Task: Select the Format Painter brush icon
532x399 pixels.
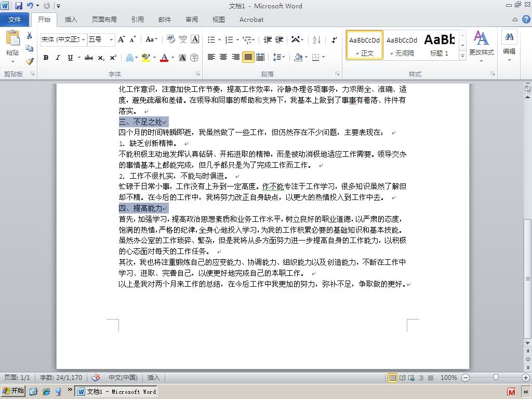Action: tap(30, 61)
